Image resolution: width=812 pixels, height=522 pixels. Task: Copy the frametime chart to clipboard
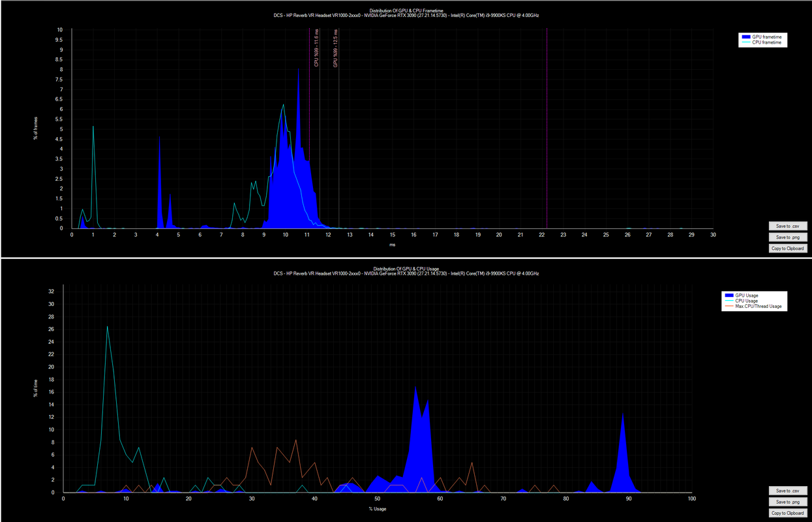[788, 248]
